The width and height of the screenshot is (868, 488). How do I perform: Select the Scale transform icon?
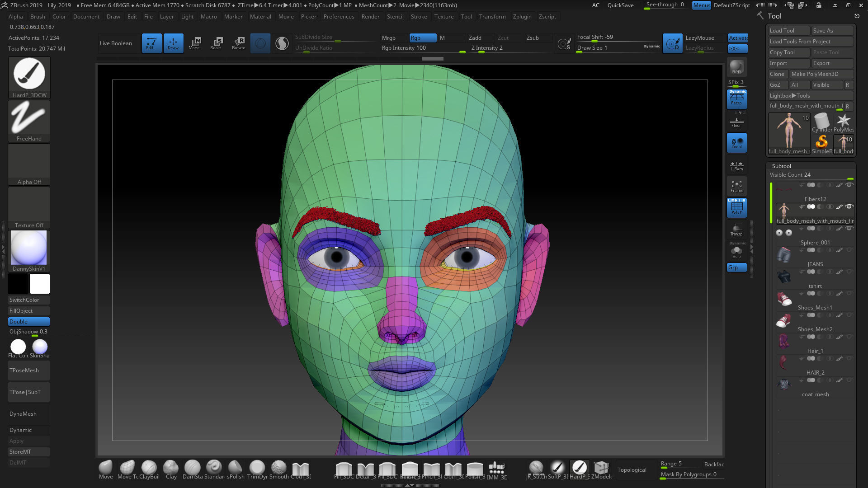coord(216,43)
